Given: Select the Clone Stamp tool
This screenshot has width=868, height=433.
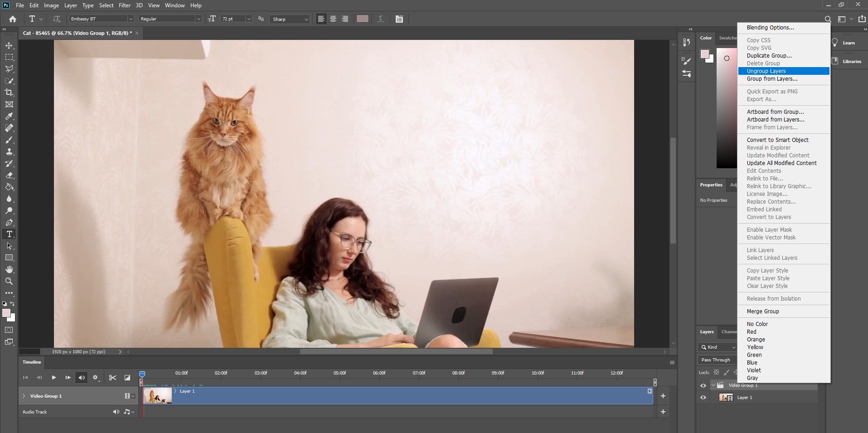Looking at the screenshot, I should 9,151.
